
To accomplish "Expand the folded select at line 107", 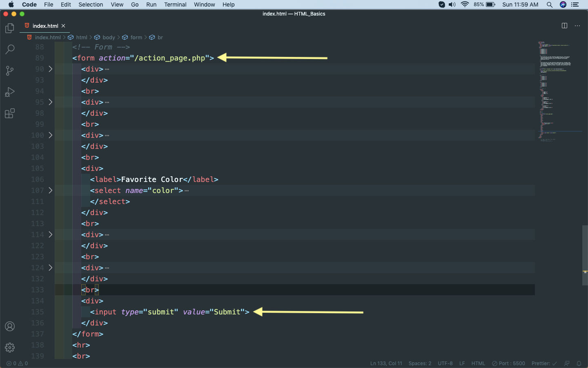I will [51, 190].
